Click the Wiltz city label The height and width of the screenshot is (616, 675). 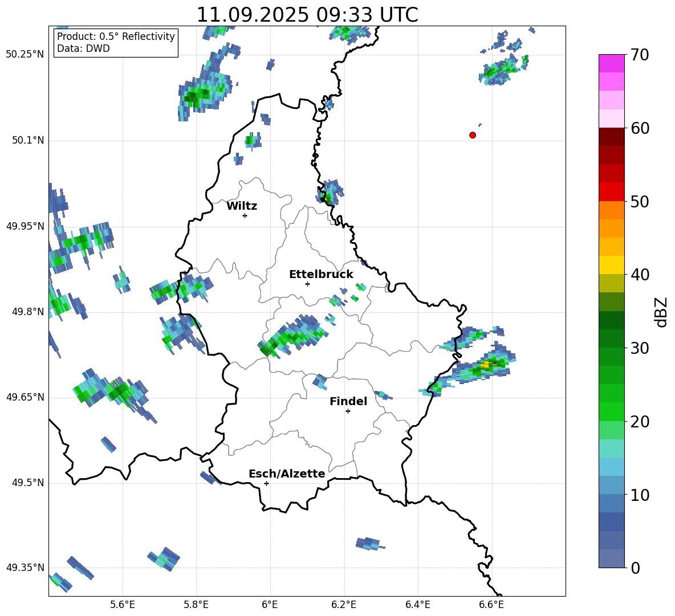242,206
